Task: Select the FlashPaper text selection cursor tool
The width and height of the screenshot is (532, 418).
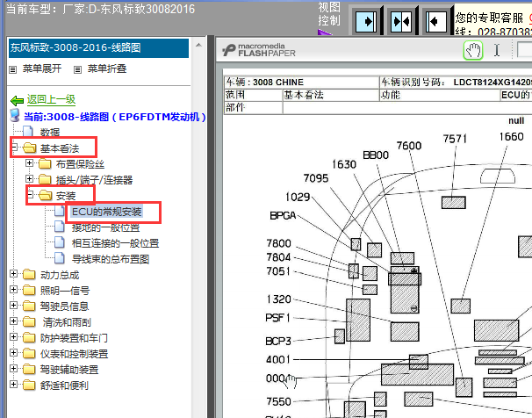Action: pos(497,51)
